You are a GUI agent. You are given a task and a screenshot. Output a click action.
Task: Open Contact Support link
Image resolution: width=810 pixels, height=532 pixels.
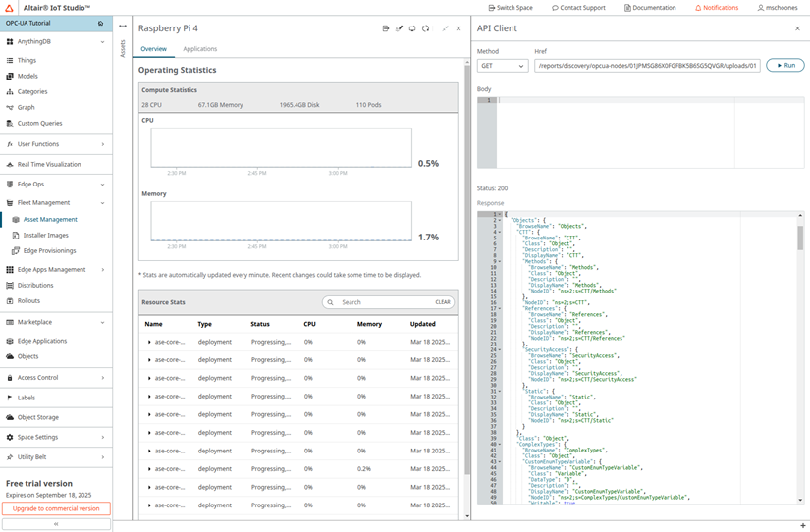point(578,8)
